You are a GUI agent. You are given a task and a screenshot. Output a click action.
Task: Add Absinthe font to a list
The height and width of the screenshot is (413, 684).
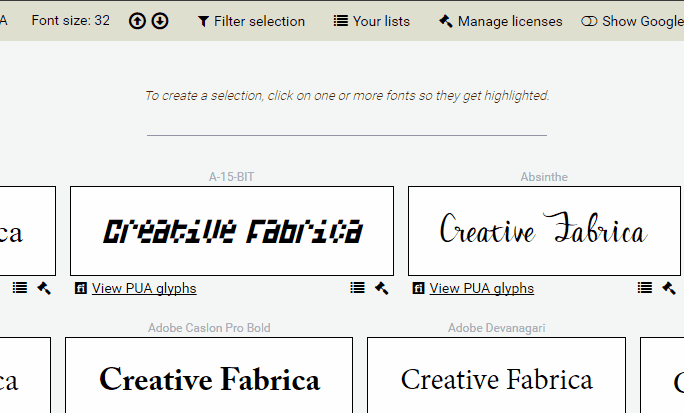(x=645, y=288)
